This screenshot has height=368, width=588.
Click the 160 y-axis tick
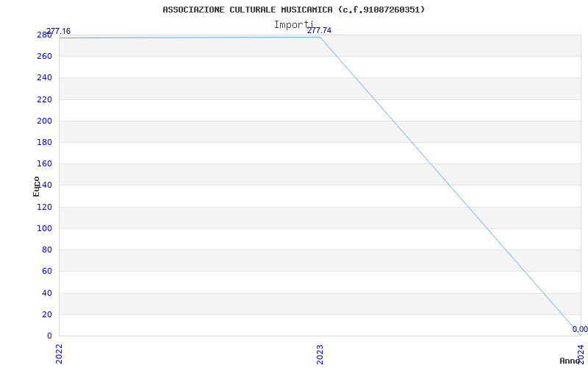click(x=44, y=163)
